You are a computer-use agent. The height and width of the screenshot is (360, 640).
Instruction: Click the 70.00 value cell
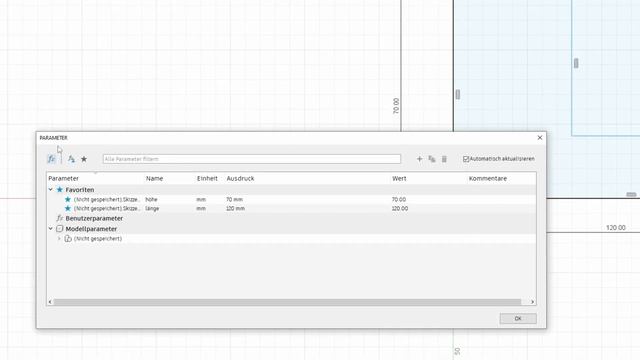pyautogui.click(x=399, y=200)
